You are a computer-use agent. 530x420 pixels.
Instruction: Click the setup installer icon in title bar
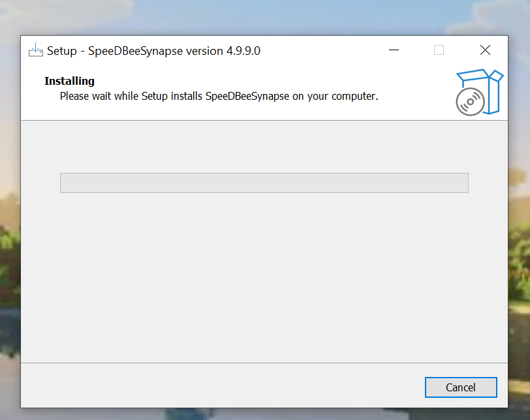click(35, 50)
